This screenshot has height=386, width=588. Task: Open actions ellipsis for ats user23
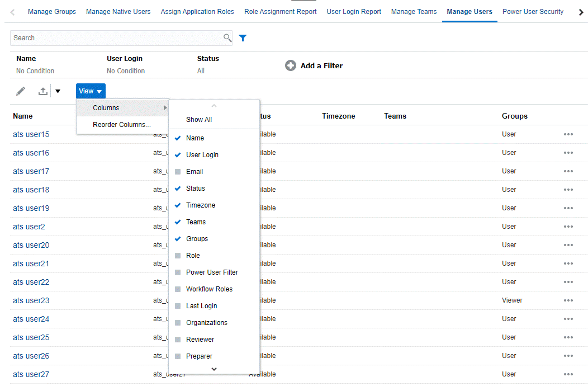pos(568,300)
